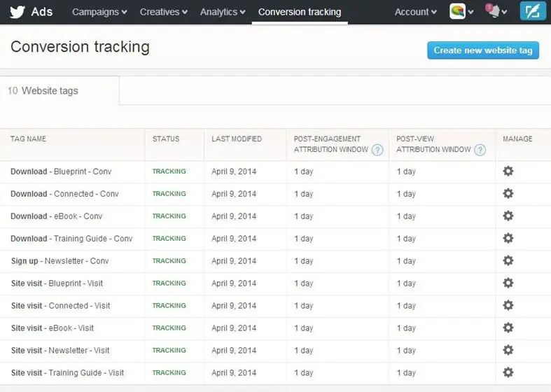
Task: Open Site visit - Newsletter - Visit tag name
Action: pos(60,350)
